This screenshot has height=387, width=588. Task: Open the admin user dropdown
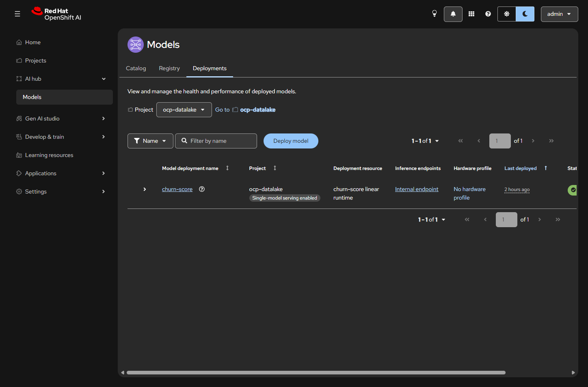559,14
